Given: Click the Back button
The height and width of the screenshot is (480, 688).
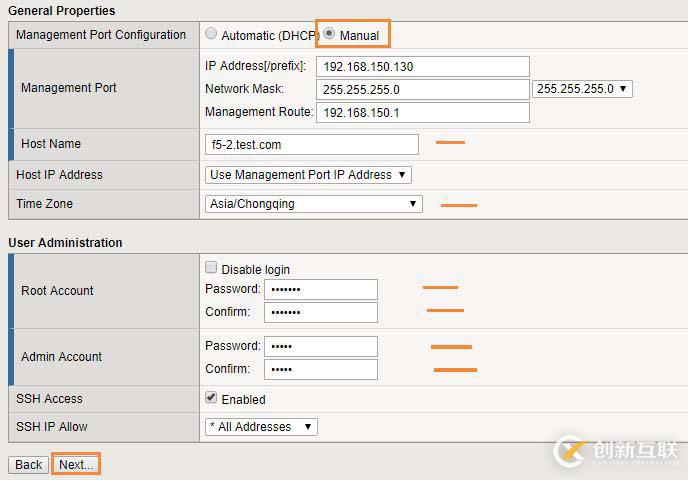Looking at the screenshot, I should (28, 465).
